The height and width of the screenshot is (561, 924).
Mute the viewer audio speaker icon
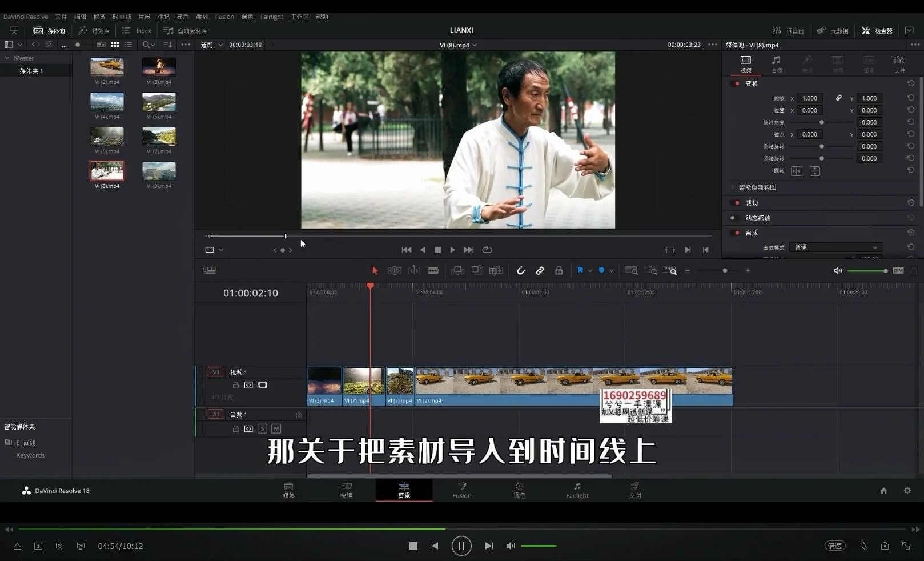[x=838, y=270]
